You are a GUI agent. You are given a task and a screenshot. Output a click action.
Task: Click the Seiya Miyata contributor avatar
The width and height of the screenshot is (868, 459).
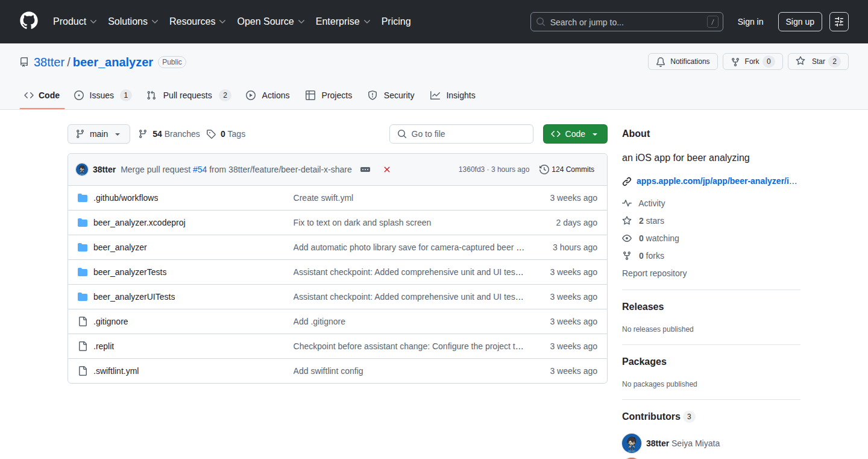pyautogui.click(x=632, y=443)
